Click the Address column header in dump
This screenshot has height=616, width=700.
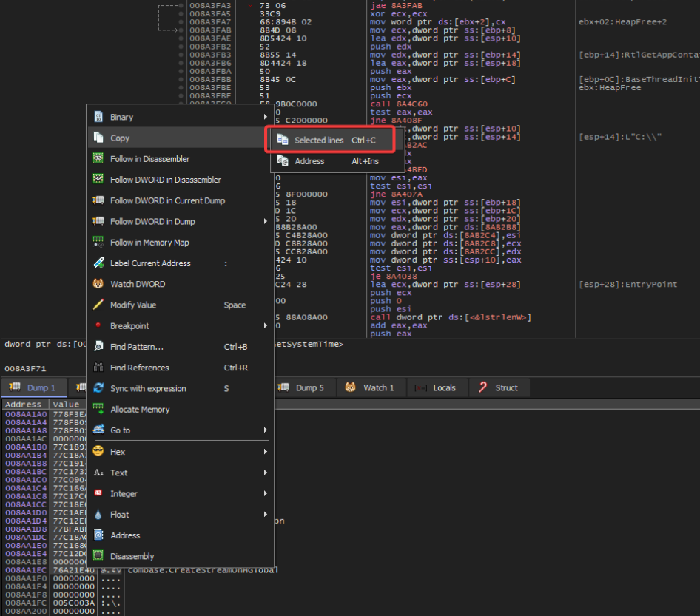click(24, 405)
